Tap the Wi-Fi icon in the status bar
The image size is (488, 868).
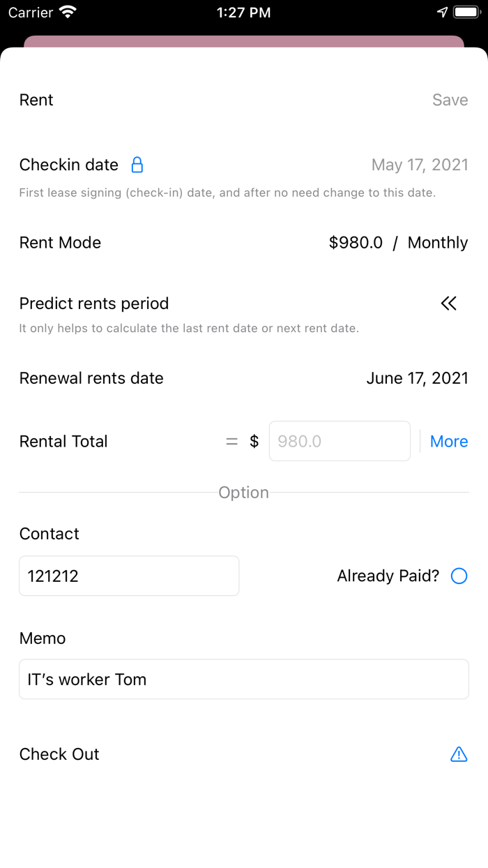tap(66, 11)
